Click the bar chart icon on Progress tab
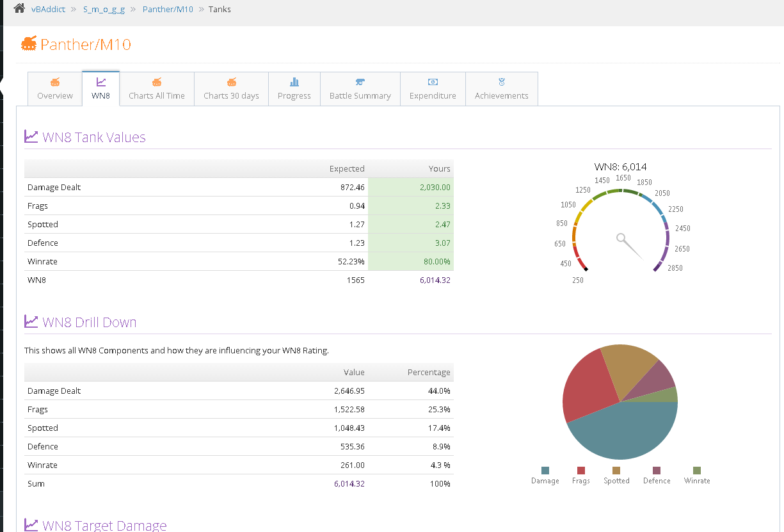 coord(294,82)
